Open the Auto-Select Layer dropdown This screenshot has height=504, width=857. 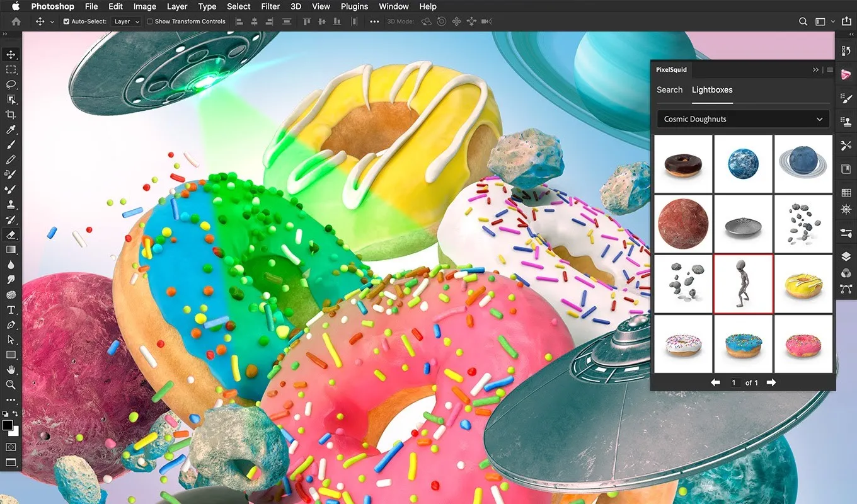126,21
